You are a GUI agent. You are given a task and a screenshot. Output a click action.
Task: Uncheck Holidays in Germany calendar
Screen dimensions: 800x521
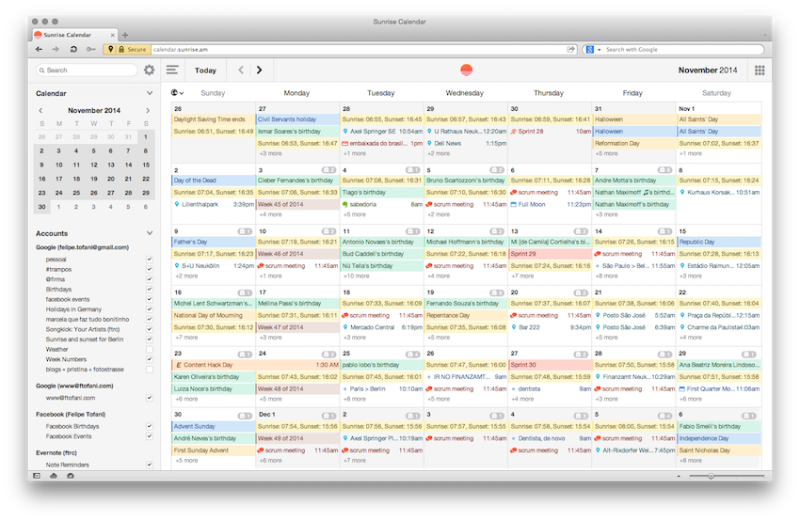tap(149, 309)
